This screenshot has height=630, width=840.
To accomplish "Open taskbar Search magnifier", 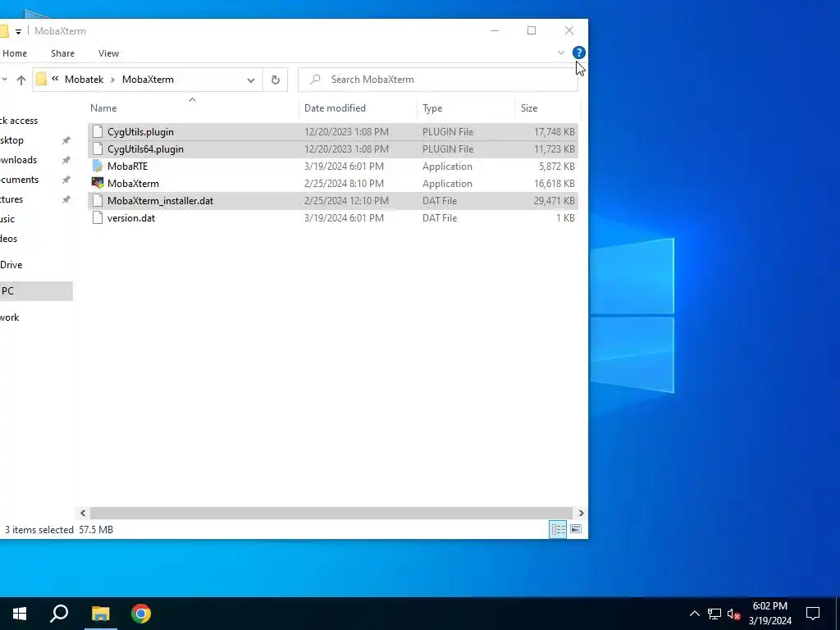I will pyautogui.click(x=59, y=614).
